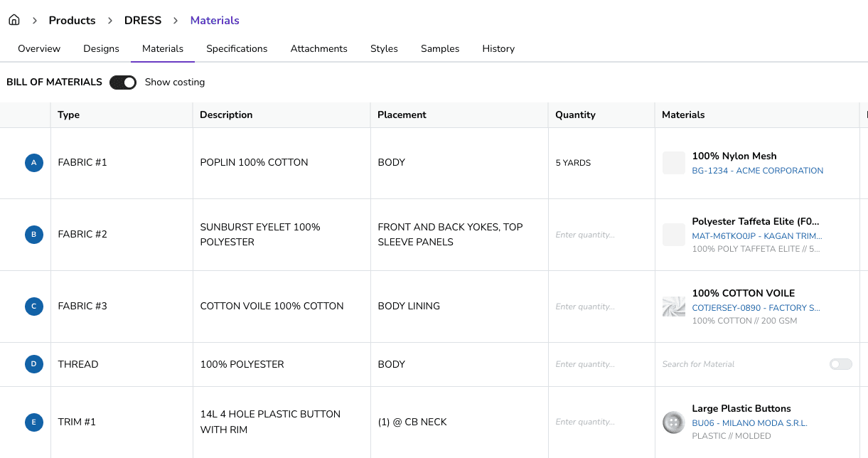Switch to the Specifications tab

(x=237, y=49)
